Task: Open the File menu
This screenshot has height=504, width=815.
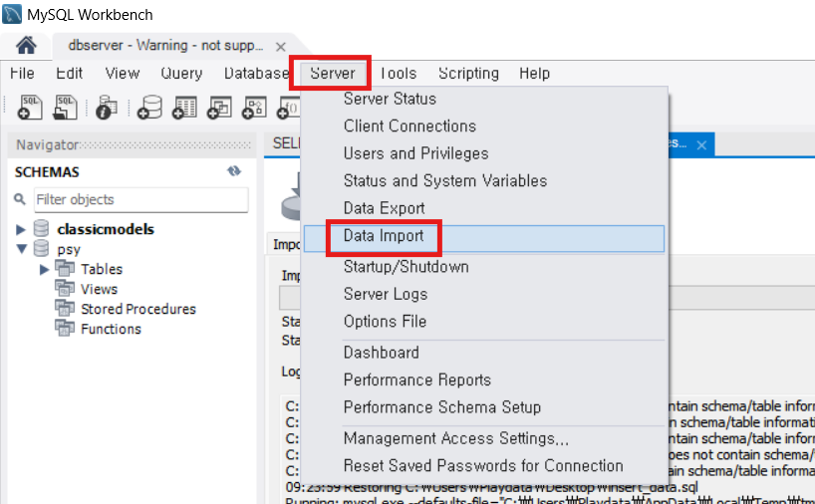Action: coord(22,74)
